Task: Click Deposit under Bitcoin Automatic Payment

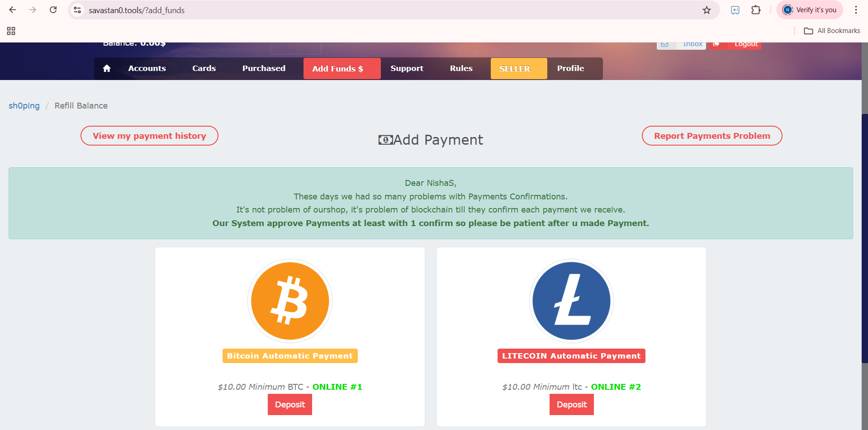Action: click(290, 405)
